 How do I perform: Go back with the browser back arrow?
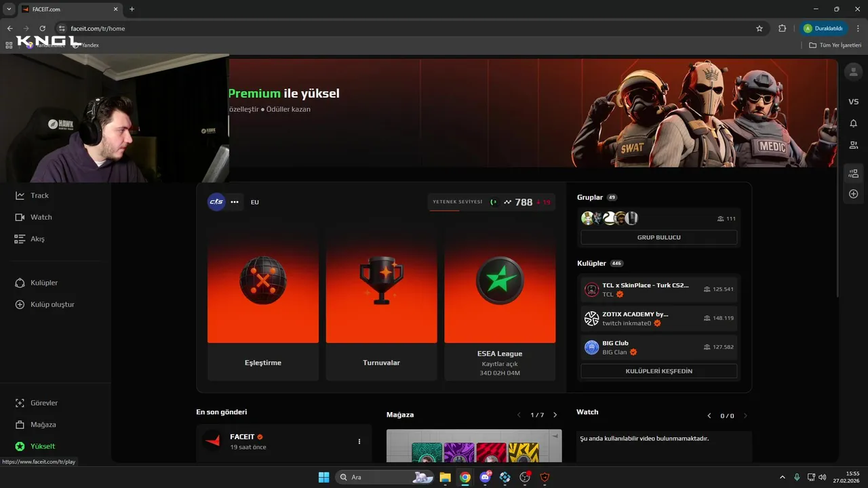[9, 28]
